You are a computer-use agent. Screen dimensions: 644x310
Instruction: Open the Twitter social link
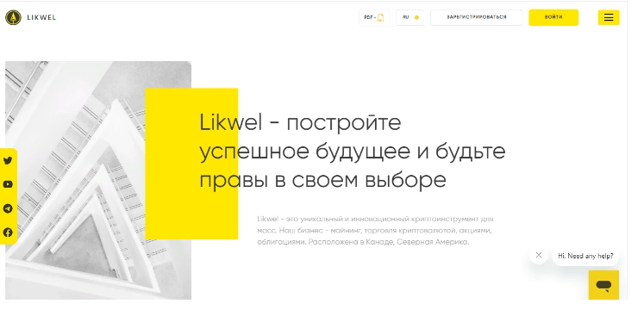click(x=8, y=161)
